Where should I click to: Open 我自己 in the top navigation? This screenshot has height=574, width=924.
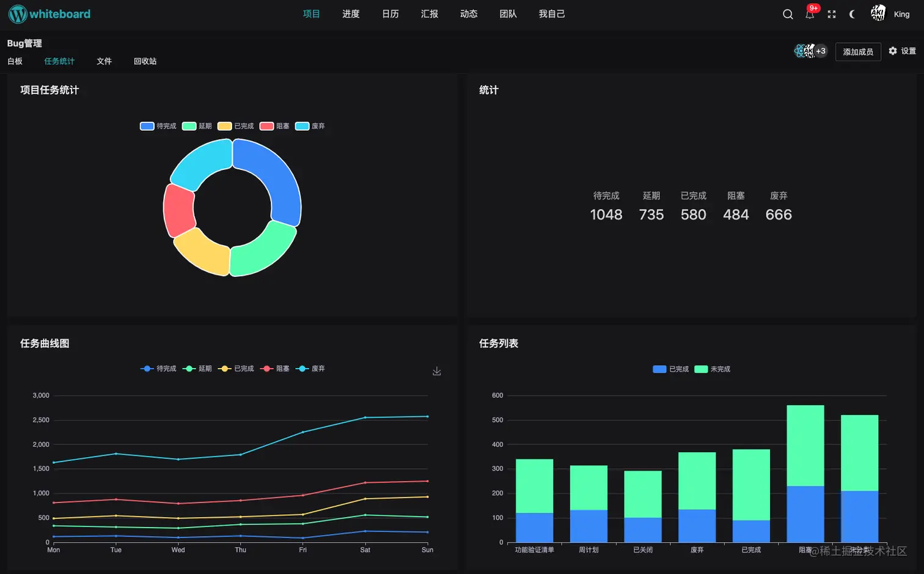(x=552, y=14)
